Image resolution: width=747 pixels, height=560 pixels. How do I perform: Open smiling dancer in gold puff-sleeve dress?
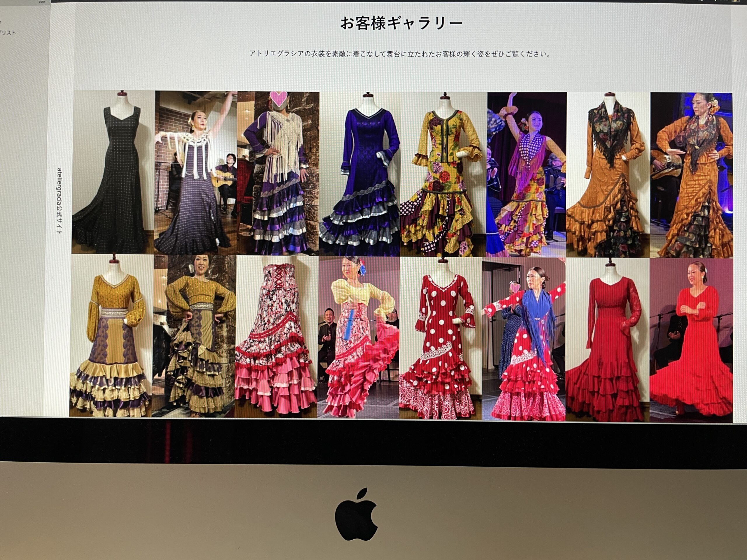(x=194, y=336)
